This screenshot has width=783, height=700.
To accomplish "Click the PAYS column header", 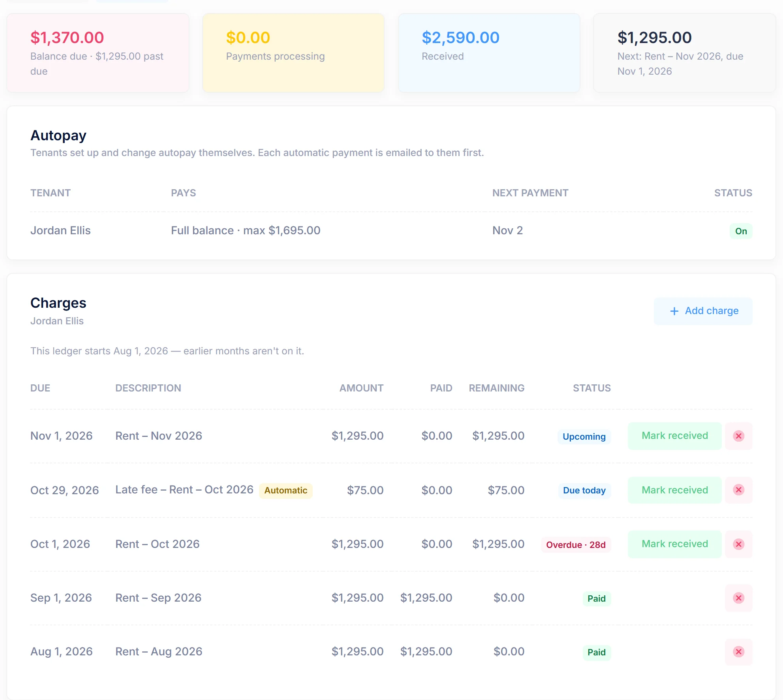I will (x=183, y=193).
